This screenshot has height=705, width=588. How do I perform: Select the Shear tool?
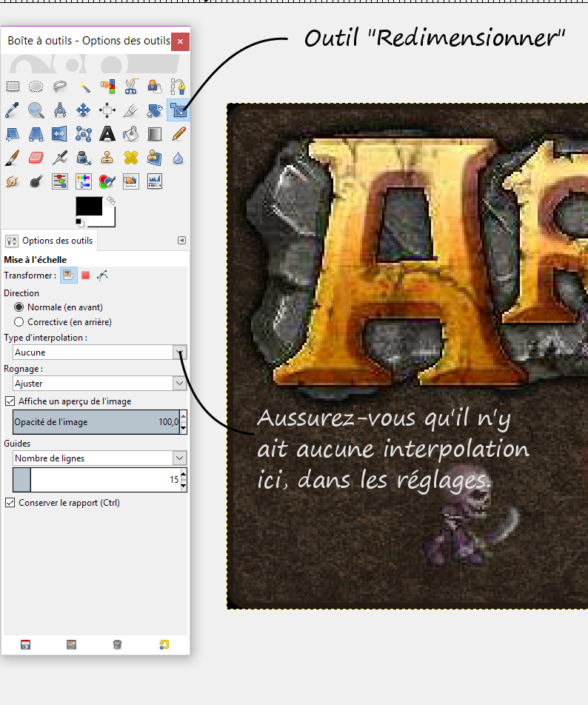13,134
